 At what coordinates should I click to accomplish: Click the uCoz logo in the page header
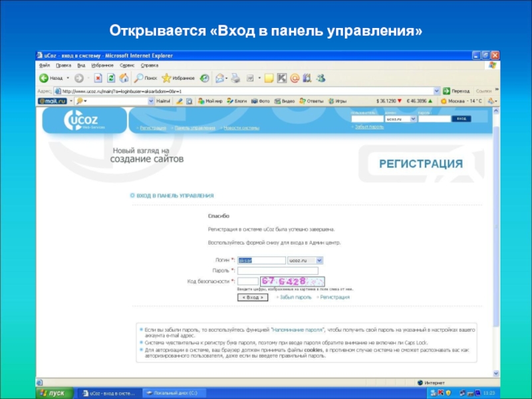pyautogui.click(x=84, y=120)
